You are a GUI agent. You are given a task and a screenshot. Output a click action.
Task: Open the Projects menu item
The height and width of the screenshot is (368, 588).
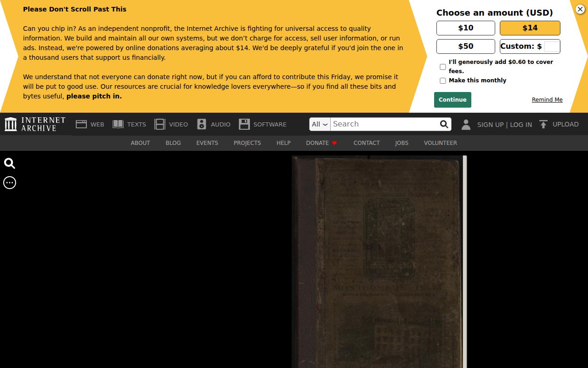click(247, 143)
